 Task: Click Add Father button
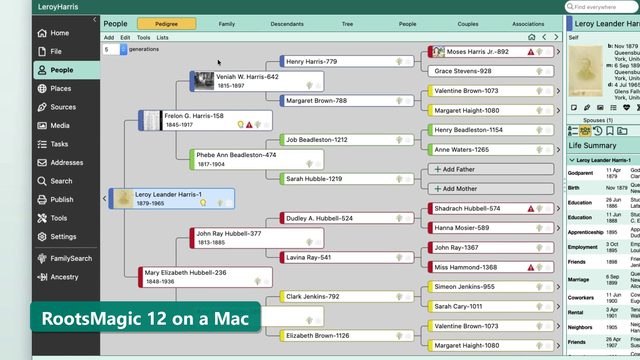click(x=491, y=169)
